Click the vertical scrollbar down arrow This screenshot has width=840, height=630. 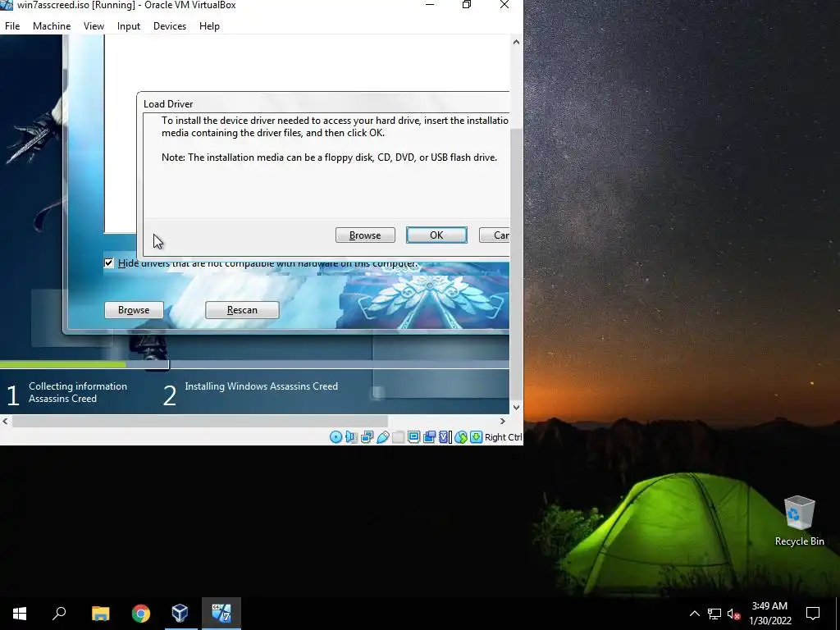[x=517, y=407]
